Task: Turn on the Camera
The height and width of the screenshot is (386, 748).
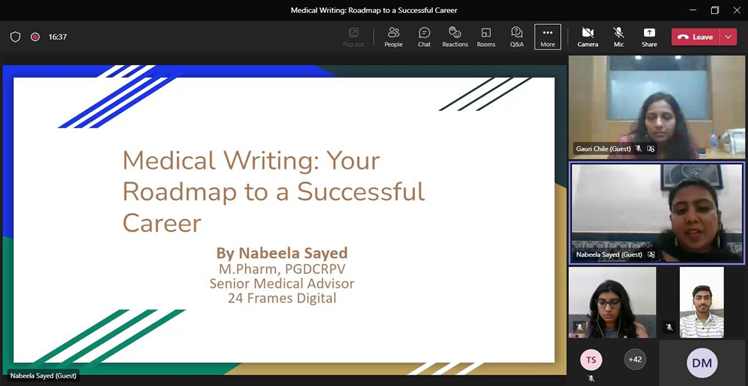Action: 588,37
